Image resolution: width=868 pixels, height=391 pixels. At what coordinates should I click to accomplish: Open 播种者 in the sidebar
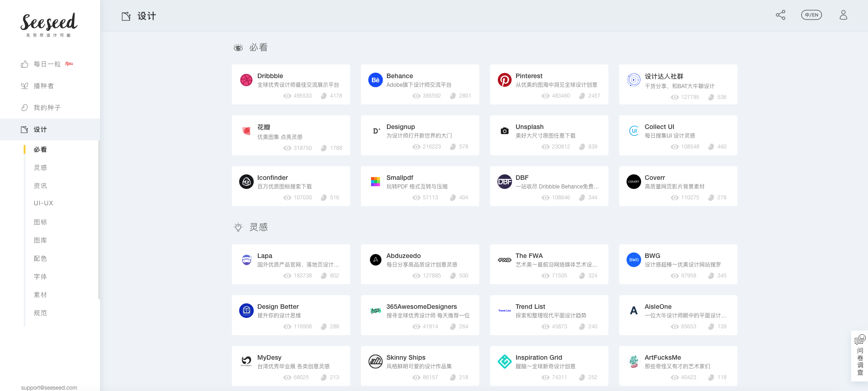click(x=37, y=86)
